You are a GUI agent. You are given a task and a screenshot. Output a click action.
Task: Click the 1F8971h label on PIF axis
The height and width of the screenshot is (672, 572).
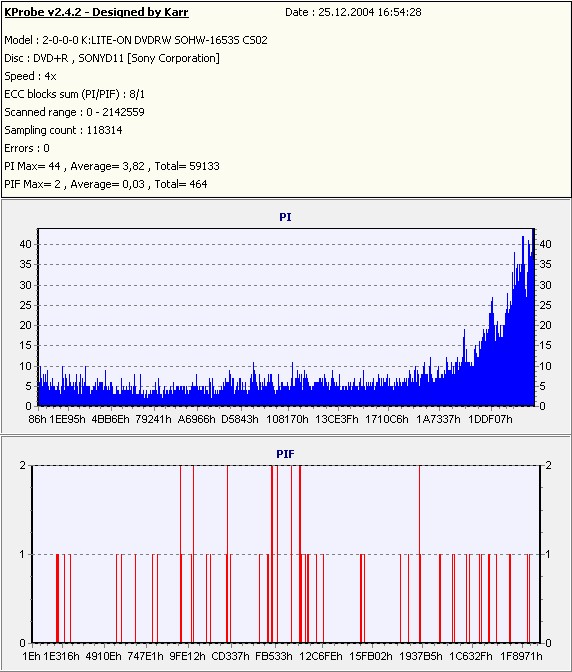[521, 656]
